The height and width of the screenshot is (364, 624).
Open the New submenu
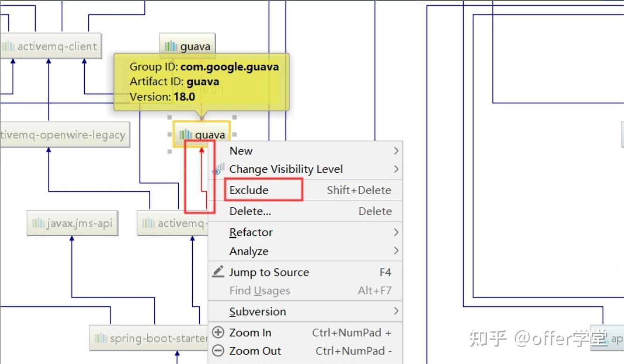click(305, 151)
